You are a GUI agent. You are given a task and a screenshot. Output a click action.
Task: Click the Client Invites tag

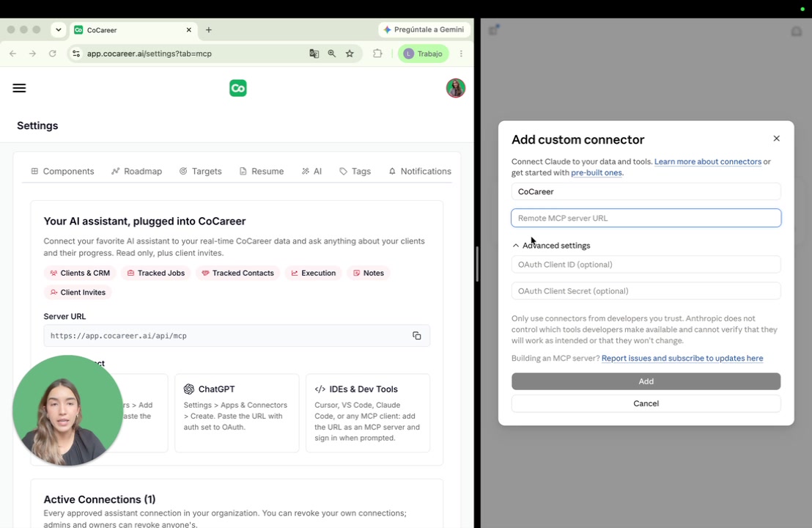(78, 293)
